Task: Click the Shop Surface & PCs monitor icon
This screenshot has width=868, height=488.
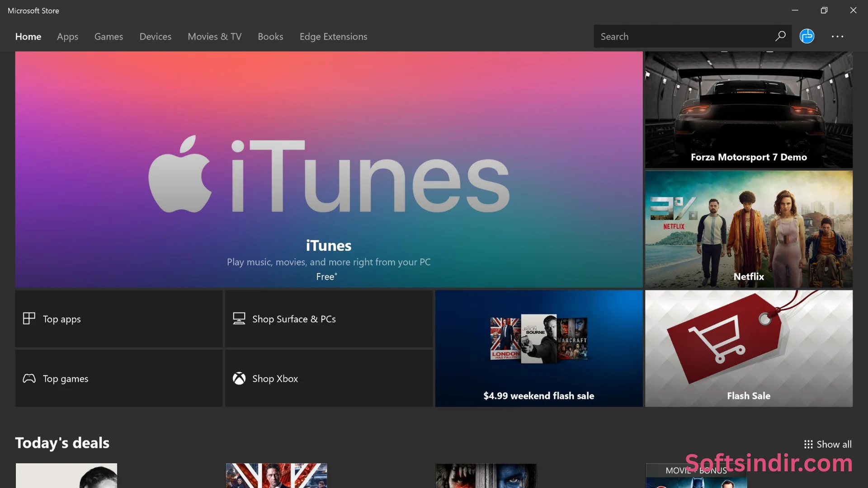Action: [239, 319]
